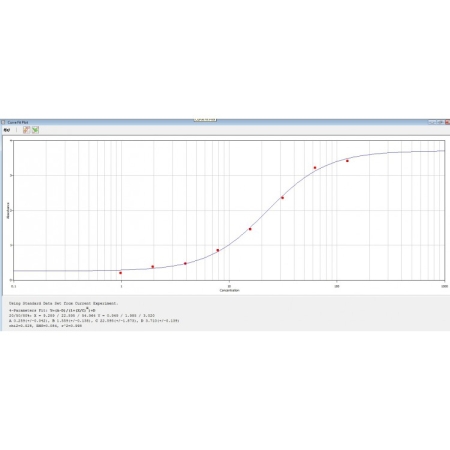
Task: Click the chi2, RMS, r^2 statistics line
Action: click(x=45, y=326)
